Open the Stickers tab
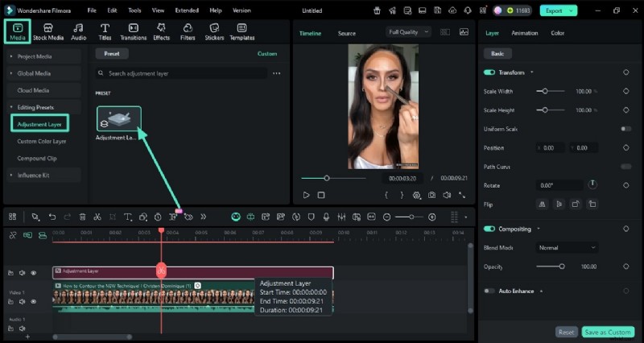The height and width of the screenshot is (343, 644). click(214, 31)
